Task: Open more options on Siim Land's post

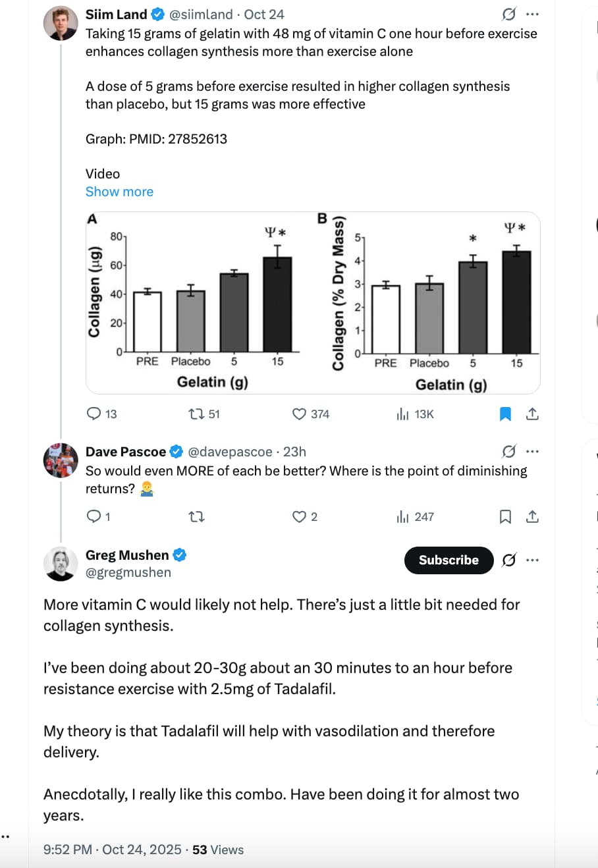Action: 533,14
